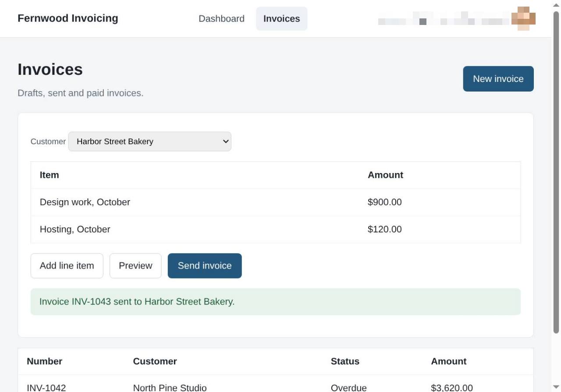The width and height of the screenshot is (561, 392).
Task: Preview the invoice
Action: click(135, 266)
